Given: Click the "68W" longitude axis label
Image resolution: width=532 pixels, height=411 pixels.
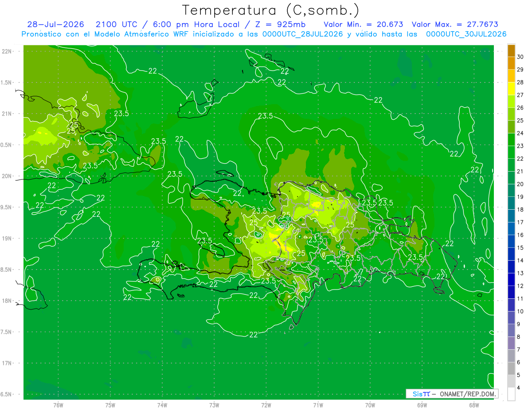Looking at the screenshot, I should pyautogui.click(x=474, y=405).
